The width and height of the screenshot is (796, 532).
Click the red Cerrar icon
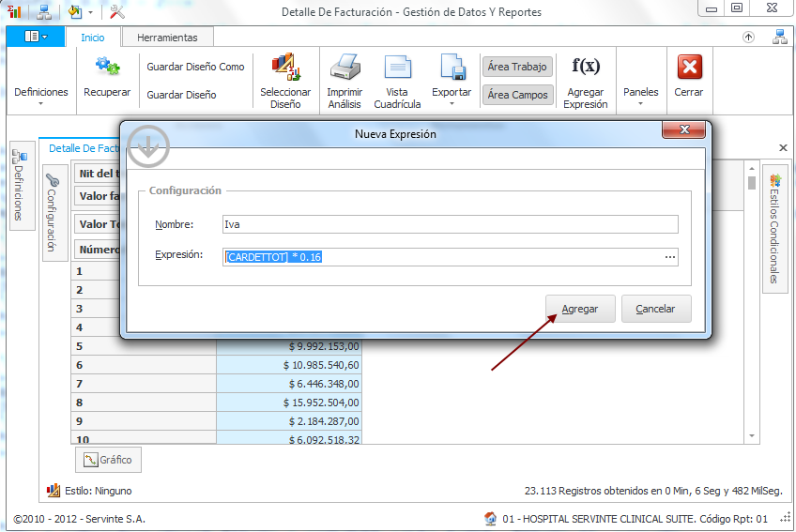coord(689,67)
